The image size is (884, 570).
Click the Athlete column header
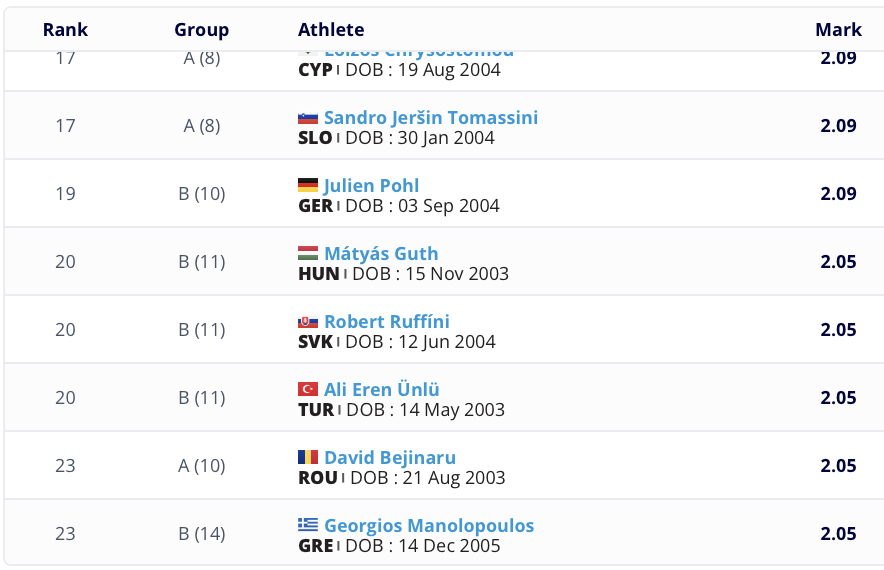(x=331, y=30)
